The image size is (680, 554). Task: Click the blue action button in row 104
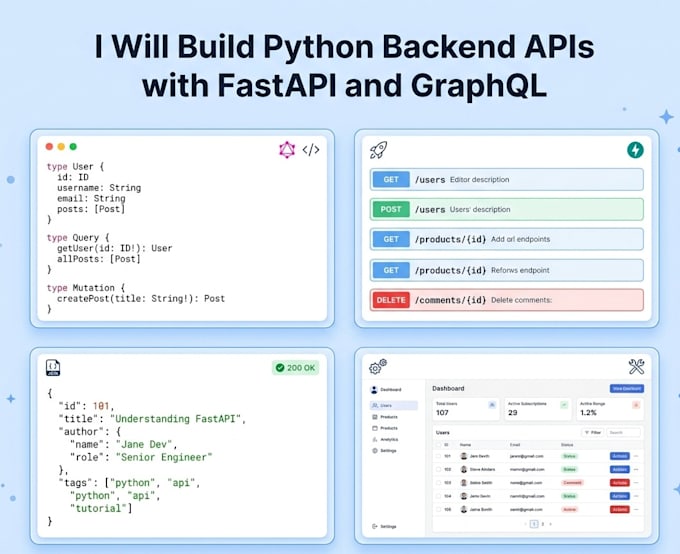coord(620,496)
